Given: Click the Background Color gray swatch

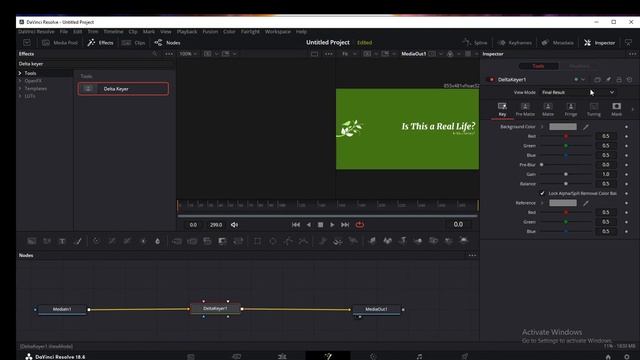Looking at the screenshot, I should point(563,127).
